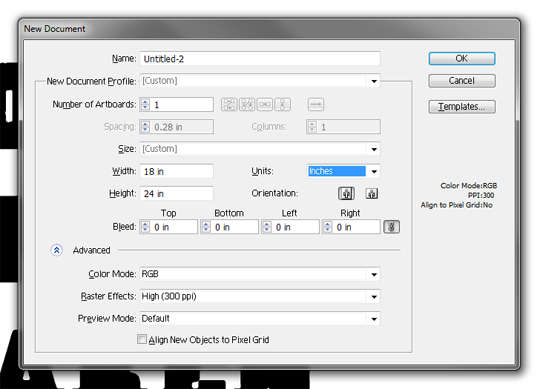
Task: Click the Bottom bleed value field
Action: tap(235, 227)
